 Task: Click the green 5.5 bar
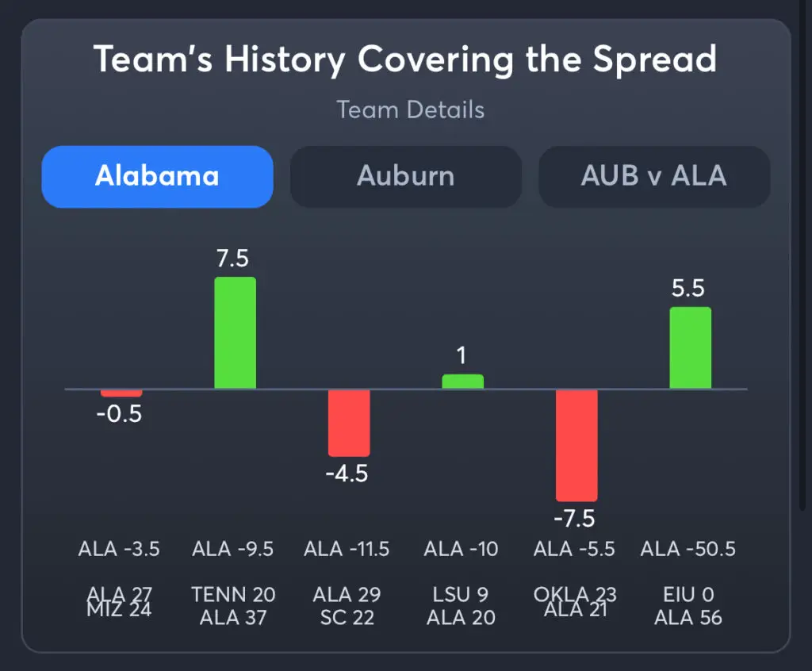[x=689, y=347]
